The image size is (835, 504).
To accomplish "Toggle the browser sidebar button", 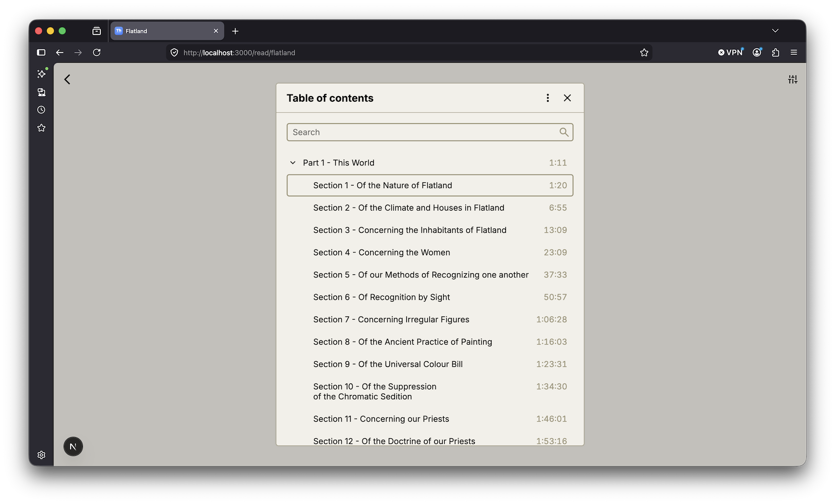I will tap(42, 52).
